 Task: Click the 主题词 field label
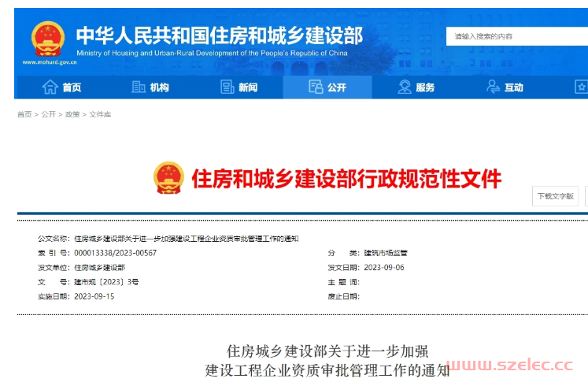[343, 282]
